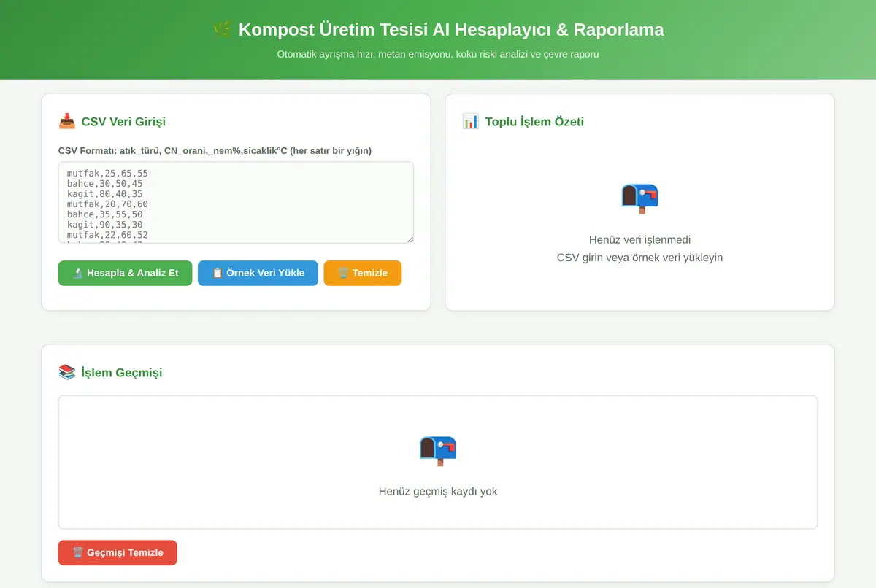Click the mailbox icon in İşlem Geçmişi panel
The width and height of the screenshot is (876, 588).
438,449
